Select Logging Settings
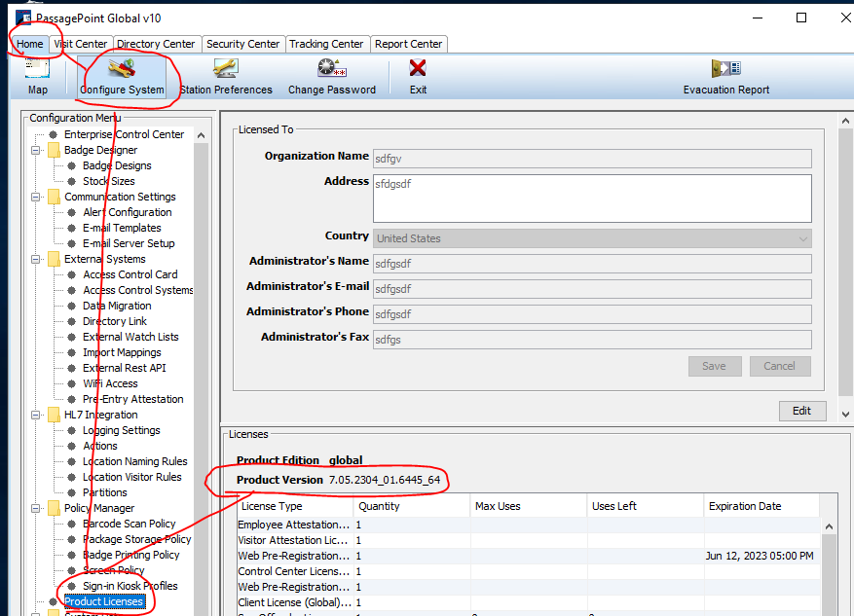Image resolution: width=854 pixels, height=616 pixels. [x=122, y=430]
